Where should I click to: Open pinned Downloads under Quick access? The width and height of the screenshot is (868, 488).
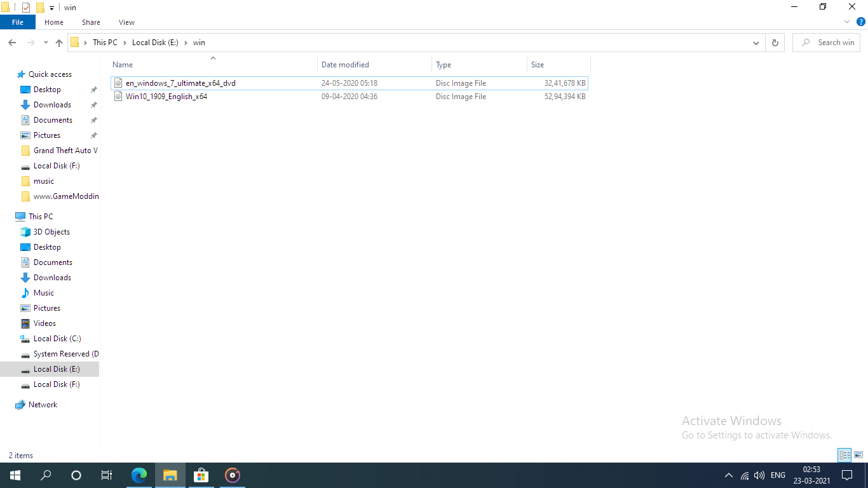[52, 105]
